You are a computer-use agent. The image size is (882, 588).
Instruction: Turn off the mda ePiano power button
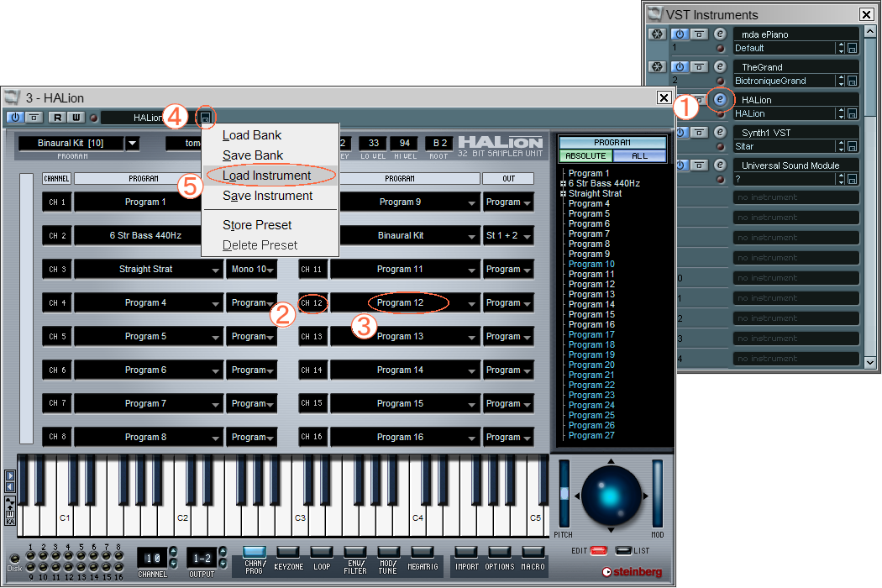click(x=680, y=34)
